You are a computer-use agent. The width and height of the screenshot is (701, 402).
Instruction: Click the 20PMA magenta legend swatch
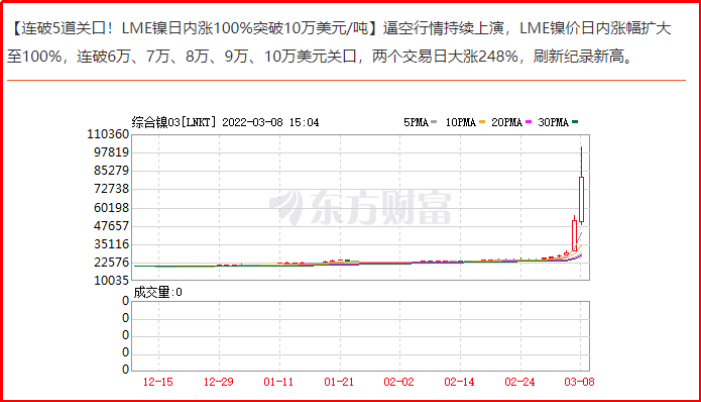(x=529, y=122)
